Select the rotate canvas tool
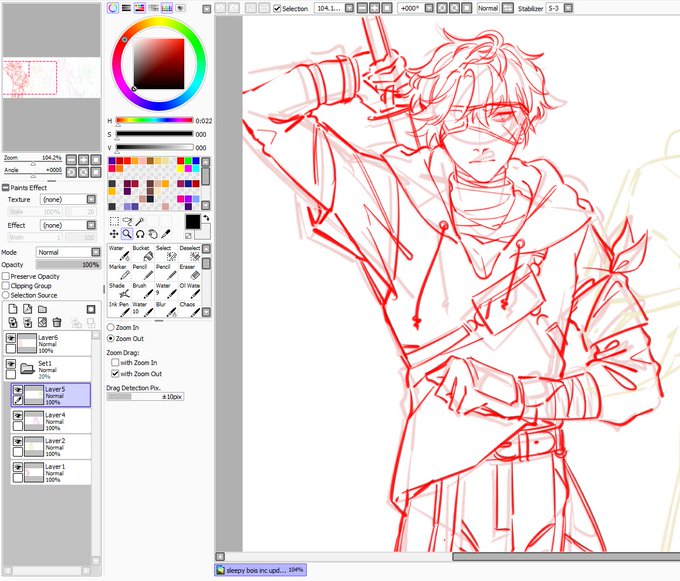 [x=140, y=234]
